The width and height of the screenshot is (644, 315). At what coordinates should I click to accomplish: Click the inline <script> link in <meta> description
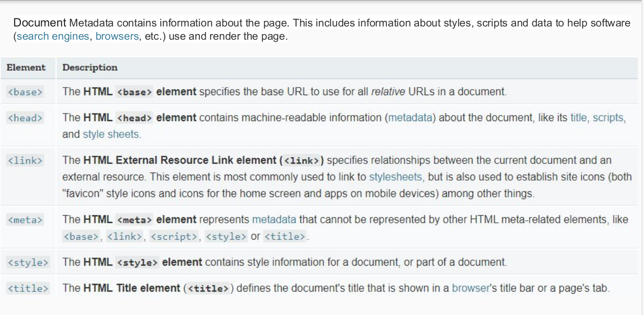[x=174, y=237]
